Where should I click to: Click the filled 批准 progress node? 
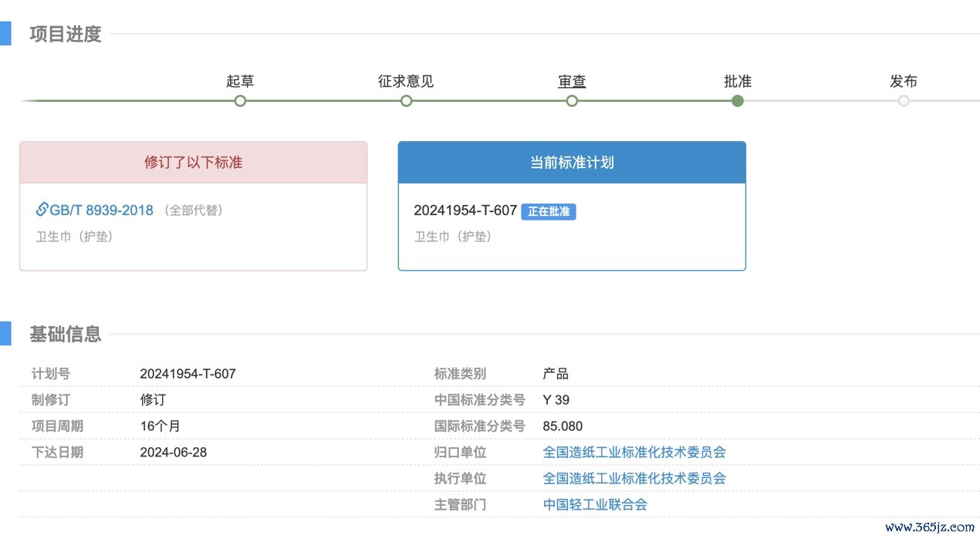click(738, 100)
